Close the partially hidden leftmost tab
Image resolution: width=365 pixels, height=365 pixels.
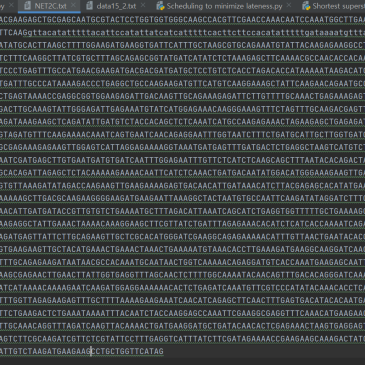click(11, 5)
